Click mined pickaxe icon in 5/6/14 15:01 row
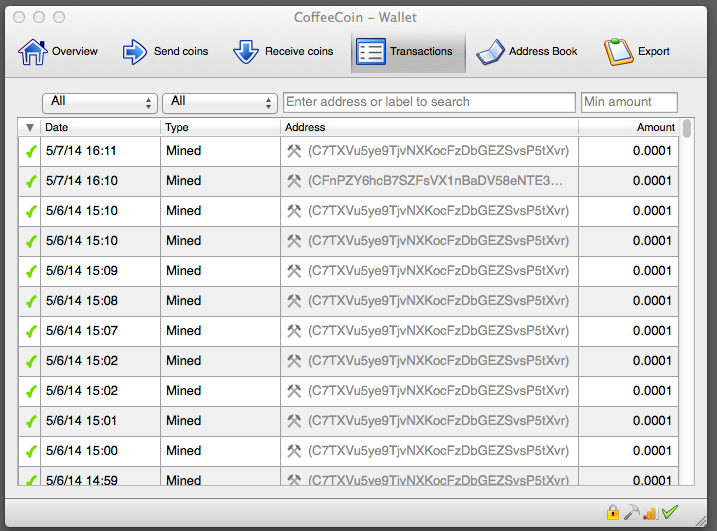The height and width of the screenshot is (531, 717). [x=294, y=421]
